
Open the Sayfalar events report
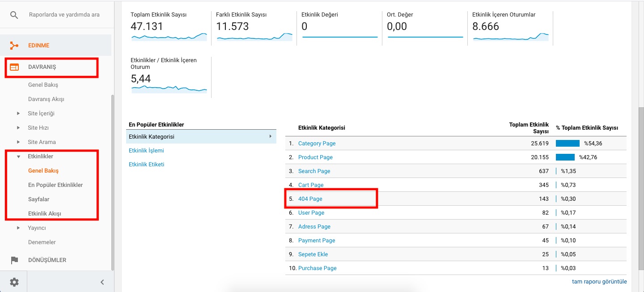[38, 199]
